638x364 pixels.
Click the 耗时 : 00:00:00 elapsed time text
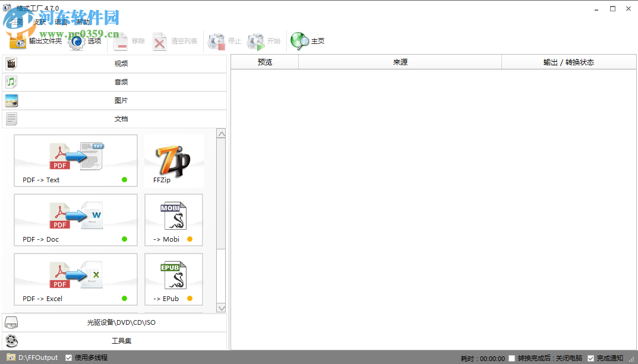pos(482,359)
